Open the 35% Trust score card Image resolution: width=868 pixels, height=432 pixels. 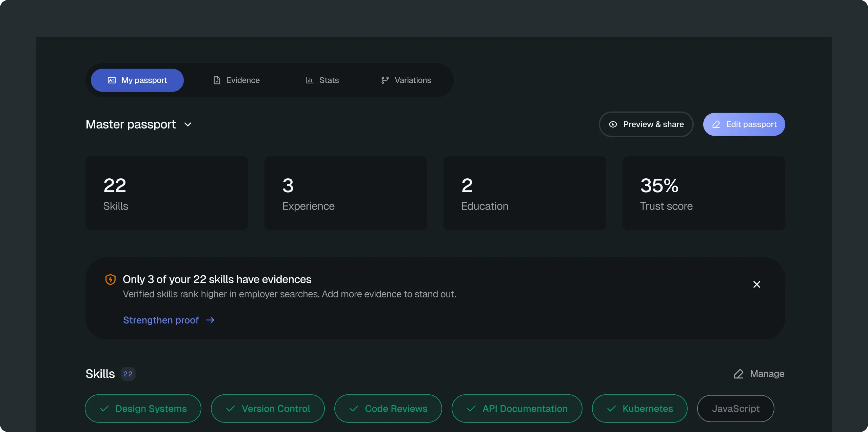(x=704, y=193)
